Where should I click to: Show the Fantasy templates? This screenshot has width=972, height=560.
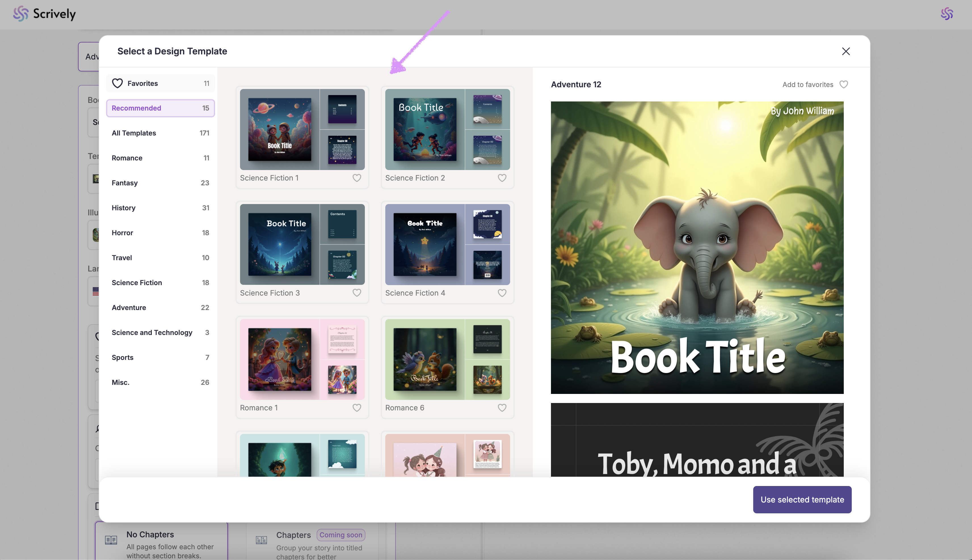(160, 183)
